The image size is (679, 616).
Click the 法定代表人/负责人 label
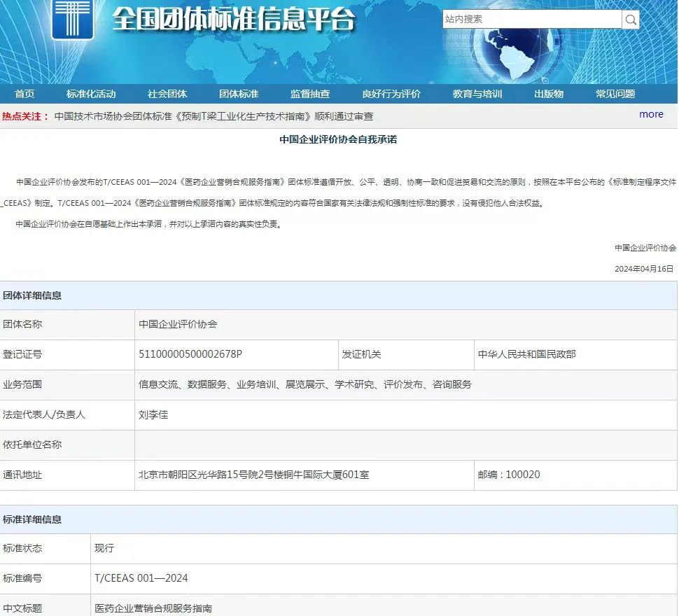click(43, 414)
